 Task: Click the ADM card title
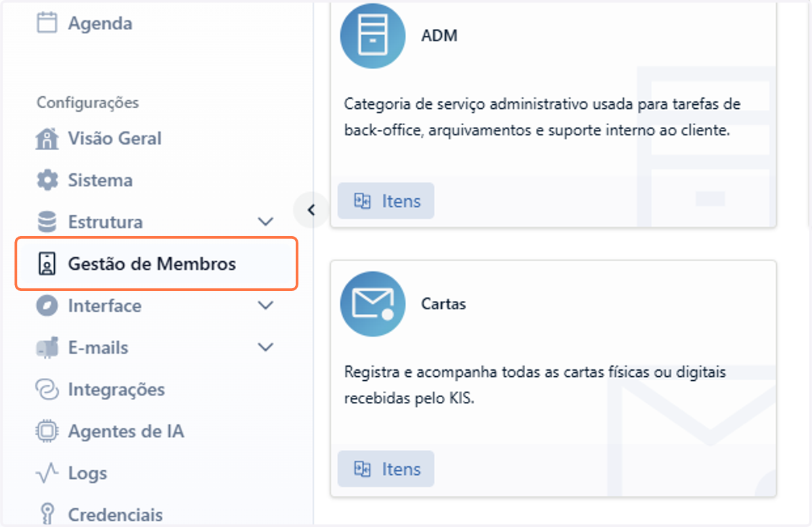pos(439,36)
